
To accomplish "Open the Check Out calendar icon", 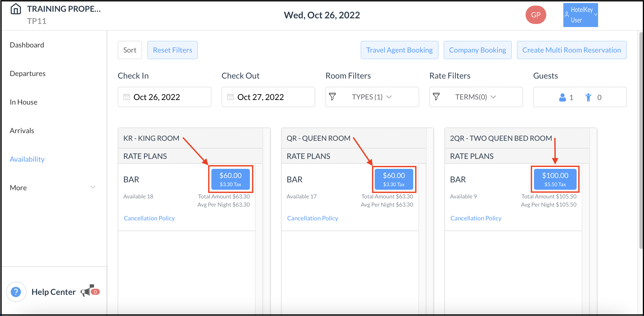I will [230, 97].
